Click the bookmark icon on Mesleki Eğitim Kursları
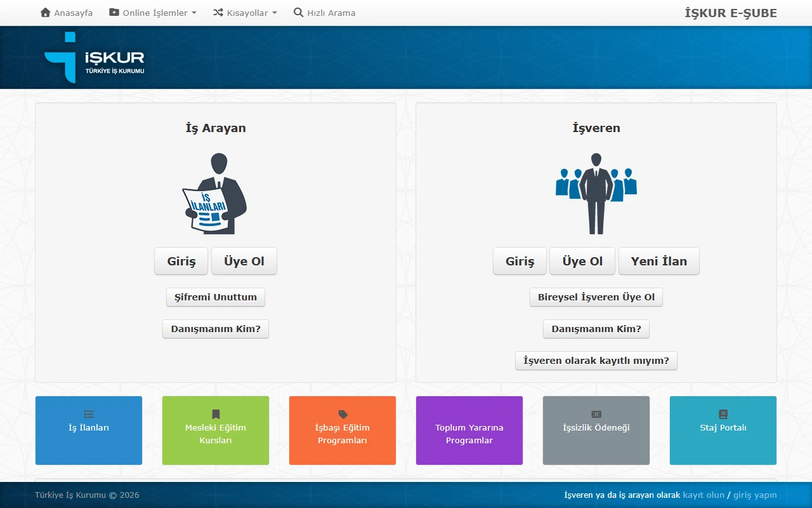Viewport: 812px width, 508px height. tap(216, 414)
